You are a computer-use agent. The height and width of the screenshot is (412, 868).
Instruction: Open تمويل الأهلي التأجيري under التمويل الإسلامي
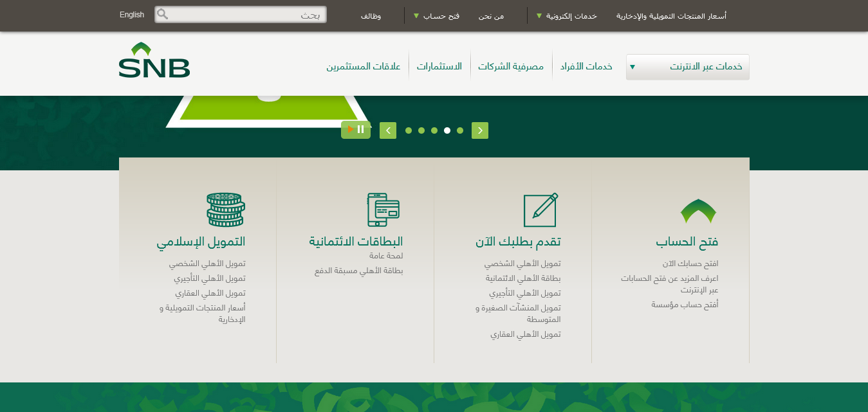[210, 279]
